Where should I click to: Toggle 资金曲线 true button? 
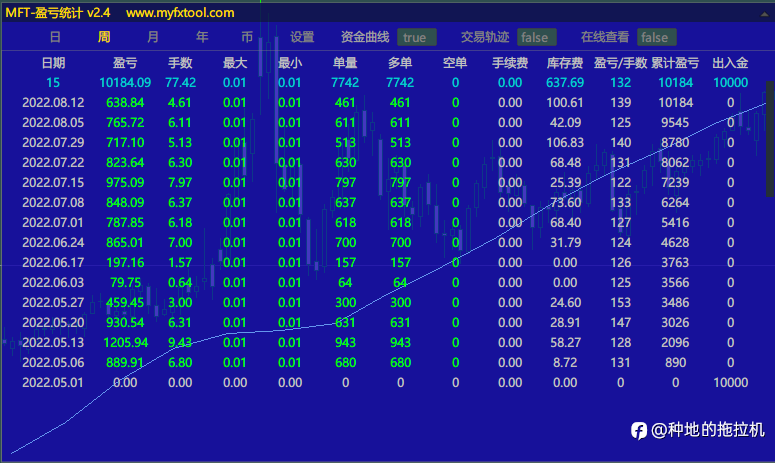[x=417, y=37]
